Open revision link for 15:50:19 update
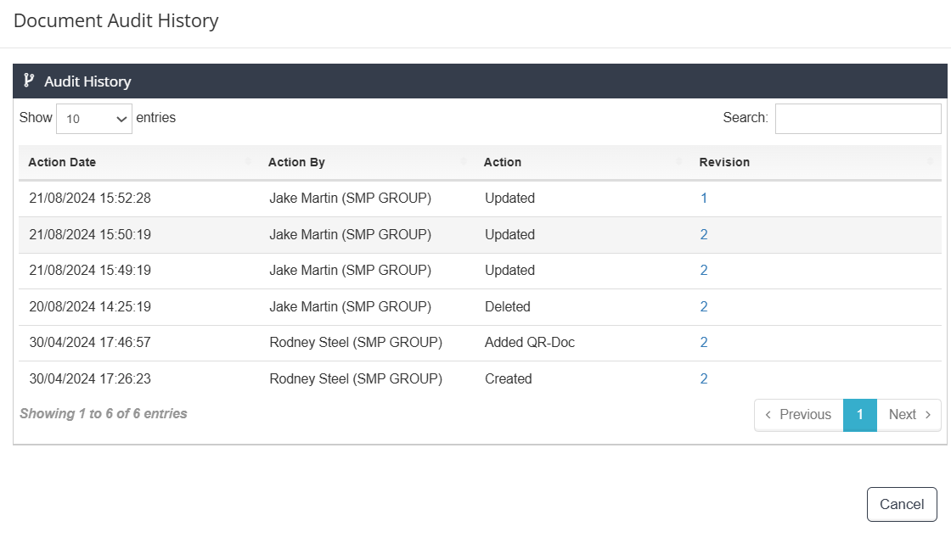 [704, 235]
